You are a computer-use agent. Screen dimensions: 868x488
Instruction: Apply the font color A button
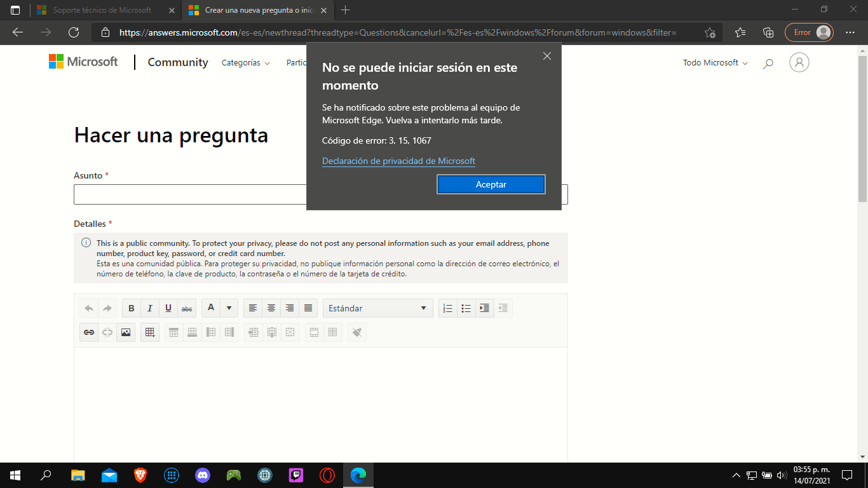(211, 308)
